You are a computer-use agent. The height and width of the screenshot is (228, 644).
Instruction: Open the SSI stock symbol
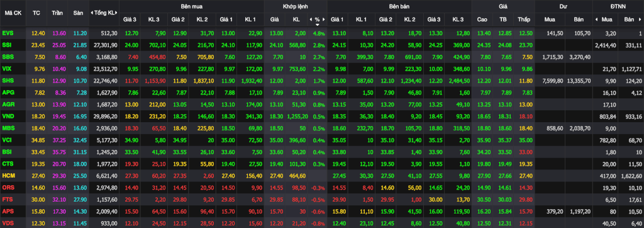pyautogui.click(x=6, y=44)
